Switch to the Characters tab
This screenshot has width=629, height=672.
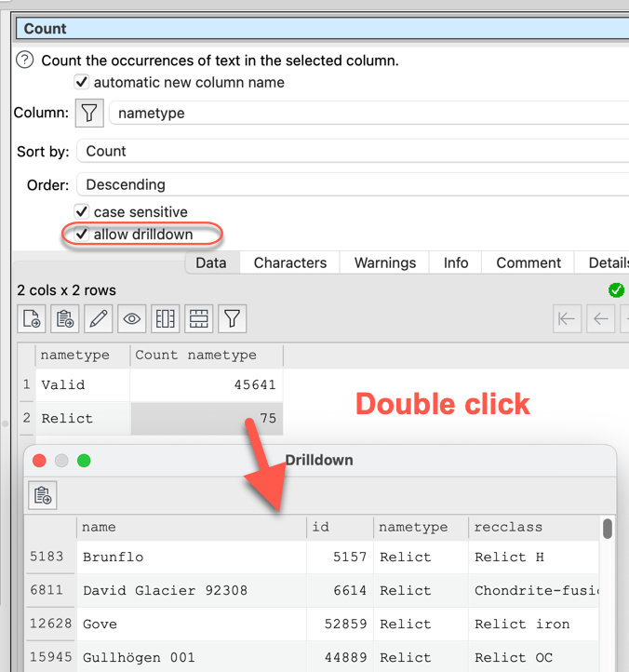tap(290, 263)
